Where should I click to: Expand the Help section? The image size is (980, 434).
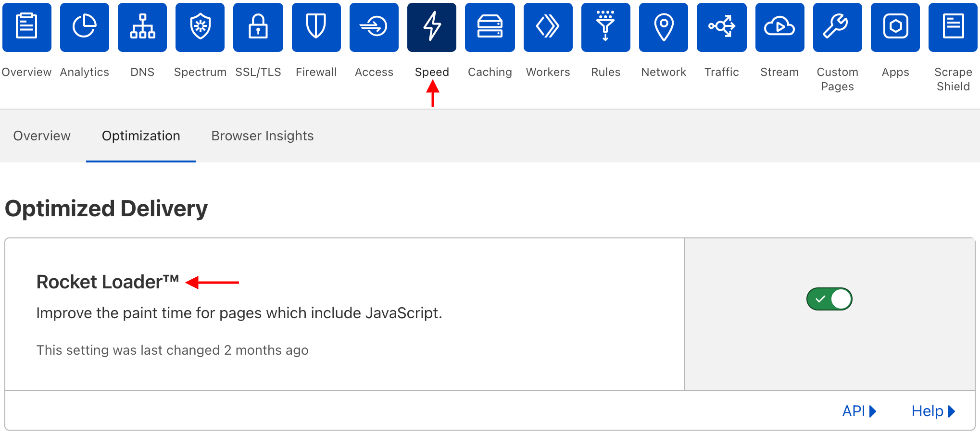[933, 411]
